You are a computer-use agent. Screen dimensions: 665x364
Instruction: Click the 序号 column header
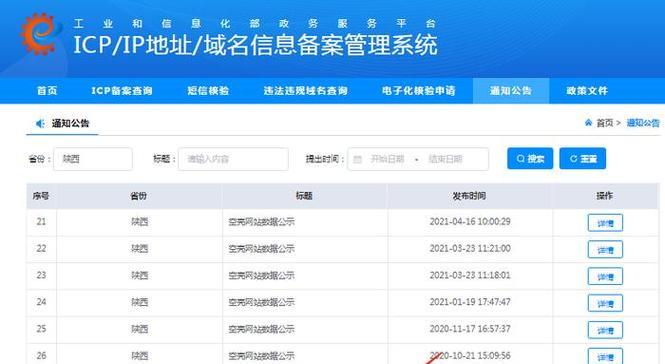coord(41,196)
